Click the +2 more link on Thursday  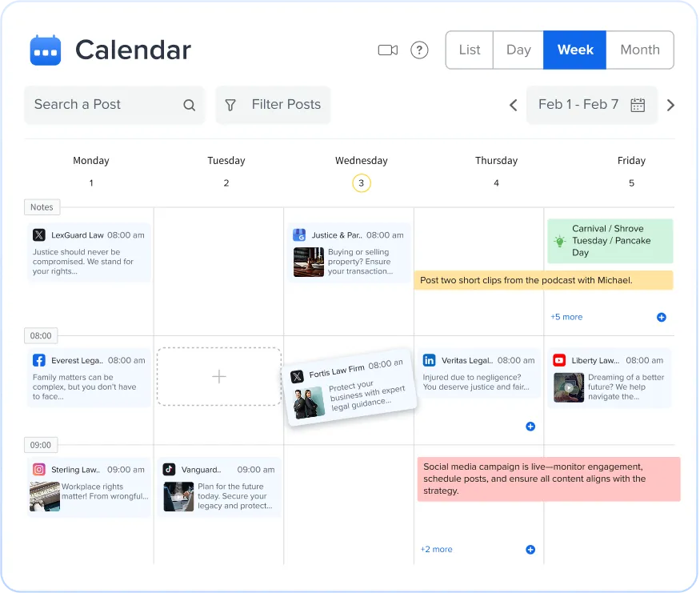click(x=437, y=550)
